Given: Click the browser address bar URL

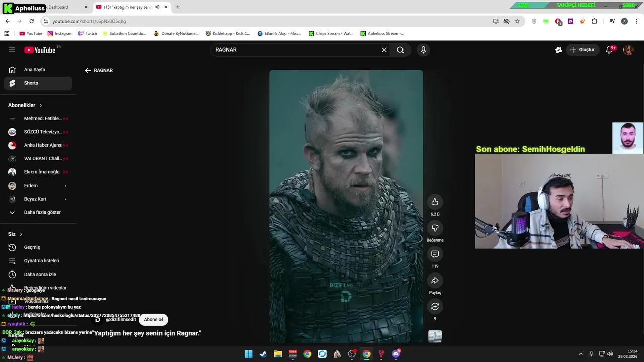Looking at the screenshot, I should [90, 21].
